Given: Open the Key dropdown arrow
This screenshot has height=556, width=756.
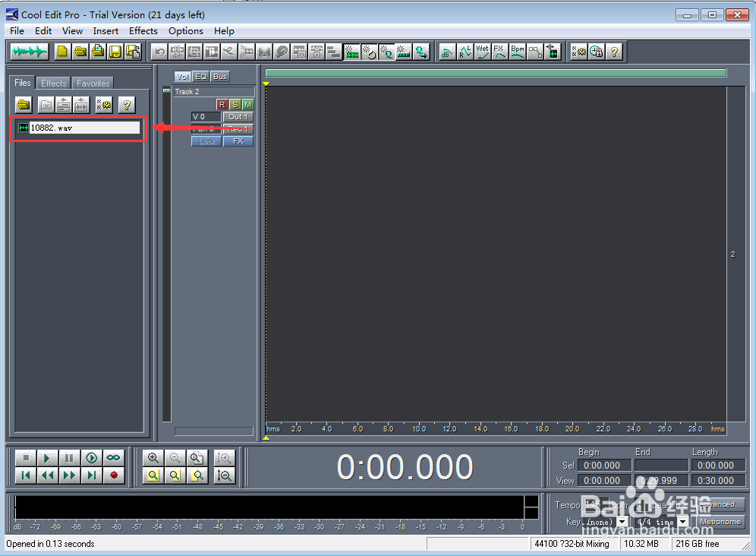Looking at the screenshot, I should click(622, 522).
